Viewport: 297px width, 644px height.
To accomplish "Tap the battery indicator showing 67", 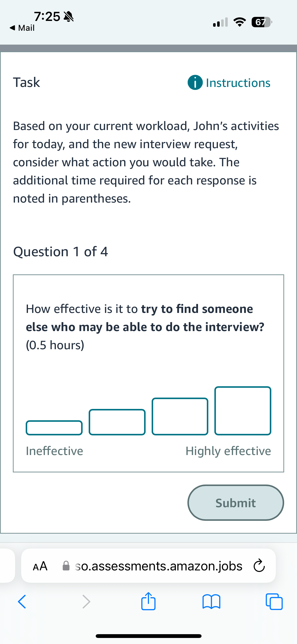I will 261,22.
